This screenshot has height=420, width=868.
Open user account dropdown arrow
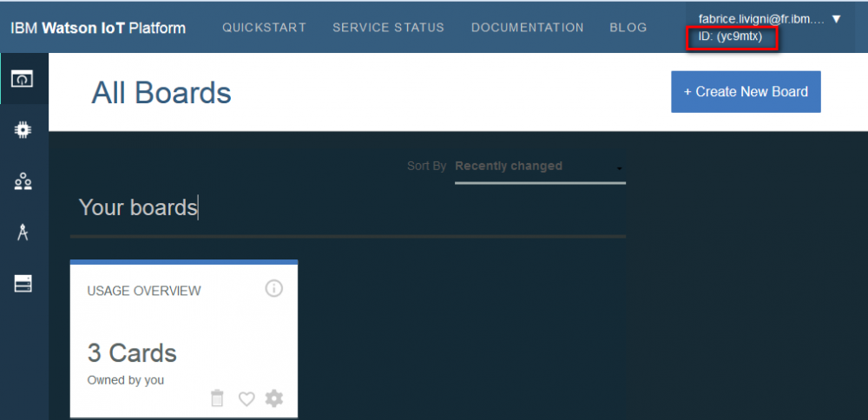[x=836, y=19]
